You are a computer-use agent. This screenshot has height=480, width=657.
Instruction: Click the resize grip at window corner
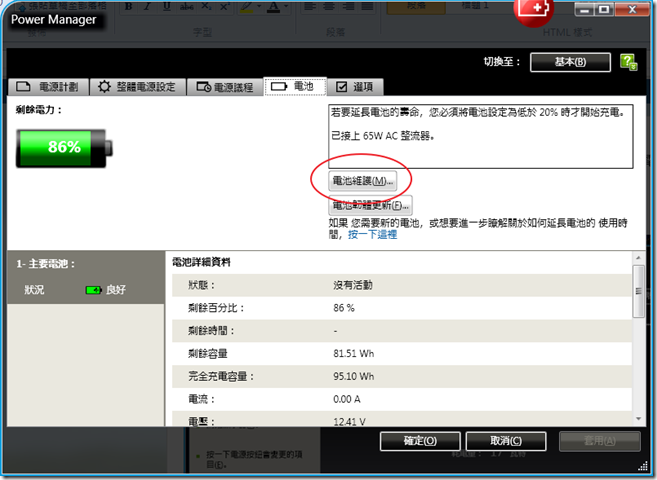pos(643,465)
